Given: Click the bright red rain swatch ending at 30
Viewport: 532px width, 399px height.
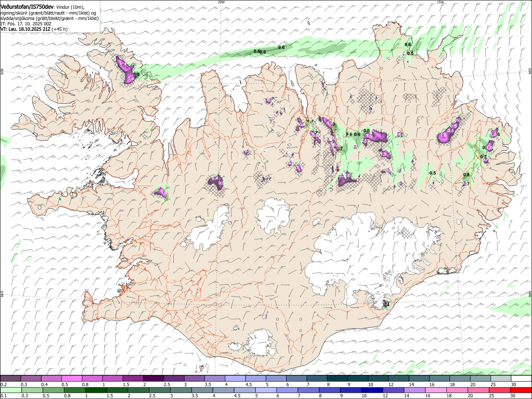Looking at the screenshot, I should pyautogui.click(x=521, y=390).
